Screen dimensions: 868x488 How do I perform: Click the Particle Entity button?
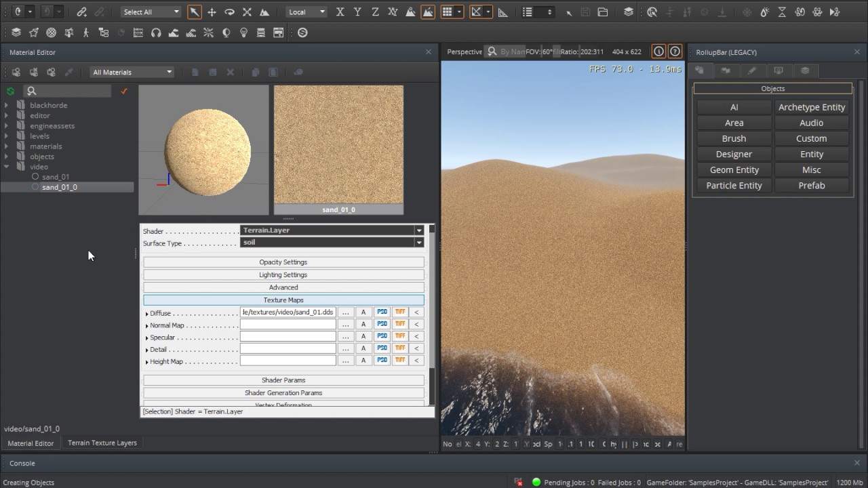click(734, 185)
